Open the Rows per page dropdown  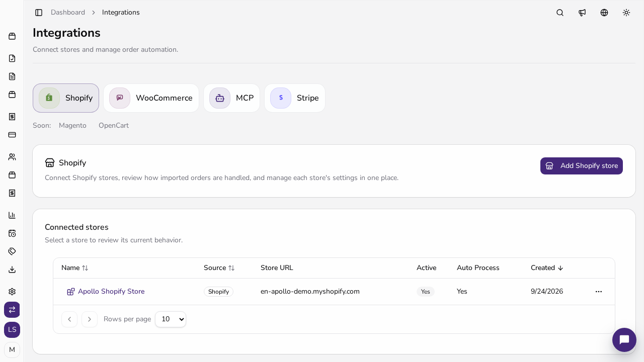171,319
